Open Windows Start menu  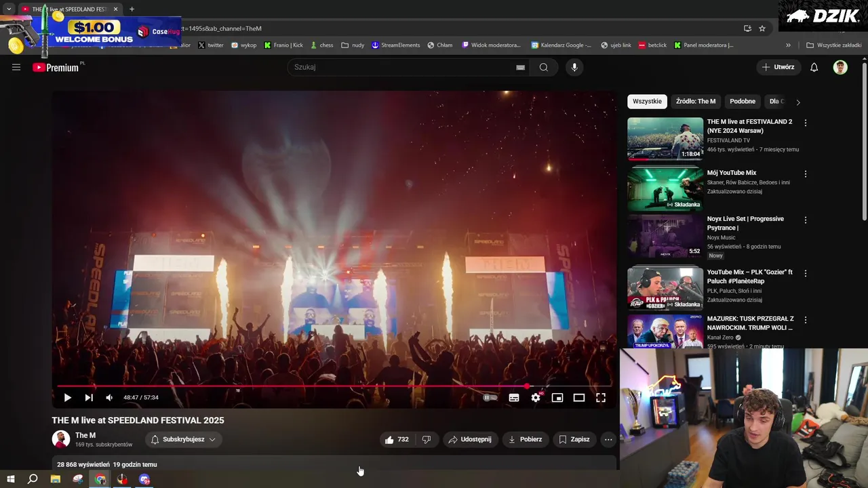(x=11, y=479)
